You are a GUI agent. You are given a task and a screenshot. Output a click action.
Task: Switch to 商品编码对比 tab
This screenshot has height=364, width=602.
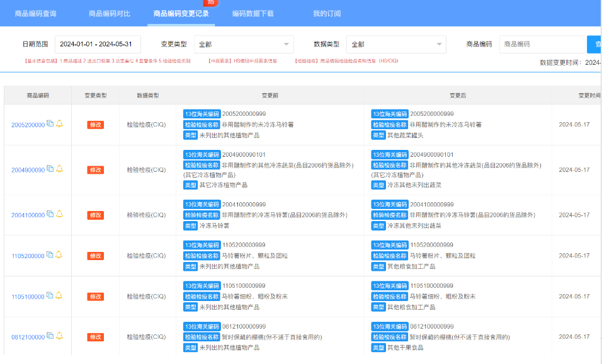point(110,13)
